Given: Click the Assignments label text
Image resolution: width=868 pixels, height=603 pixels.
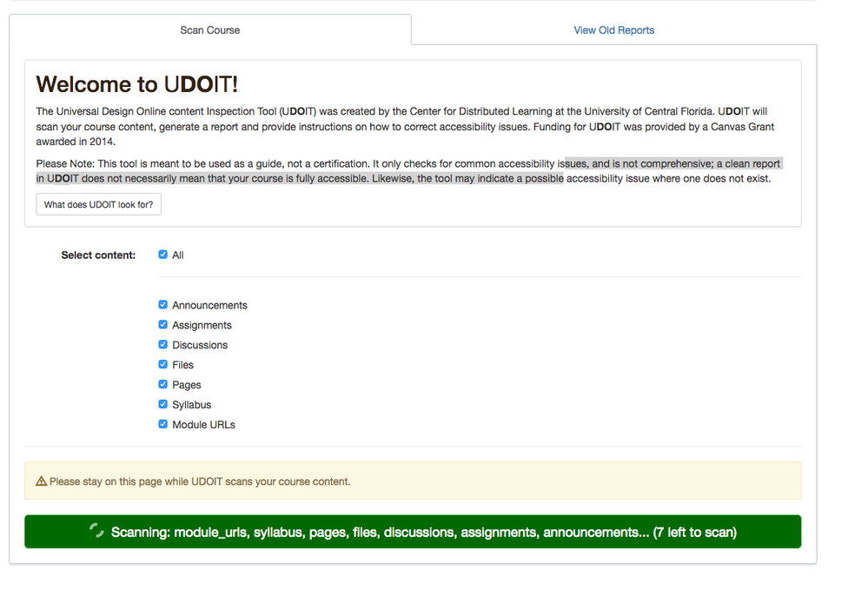Looking at the screenshot, I should pos(202,325).
